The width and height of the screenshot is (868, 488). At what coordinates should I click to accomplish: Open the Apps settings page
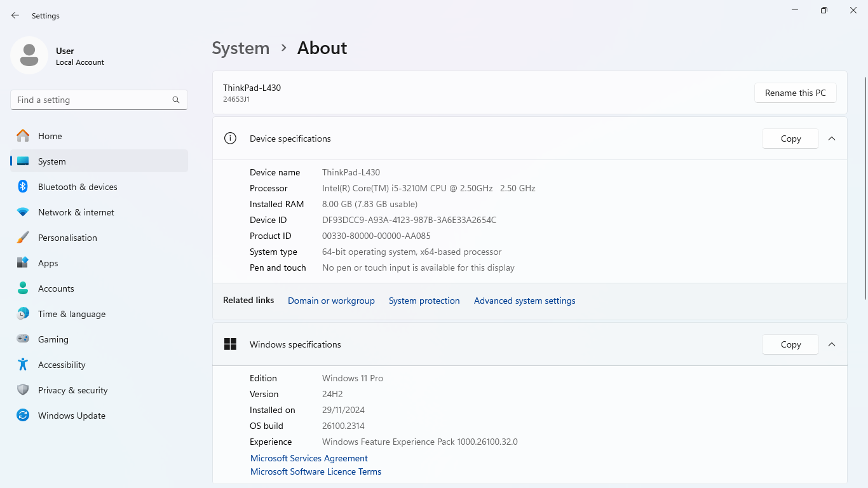[x=99, y=263]
